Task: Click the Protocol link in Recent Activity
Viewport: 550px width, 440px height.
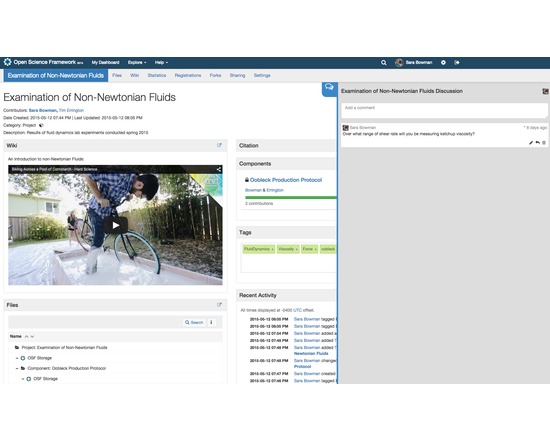Action: pyautogui.click(x=302, y=366)
